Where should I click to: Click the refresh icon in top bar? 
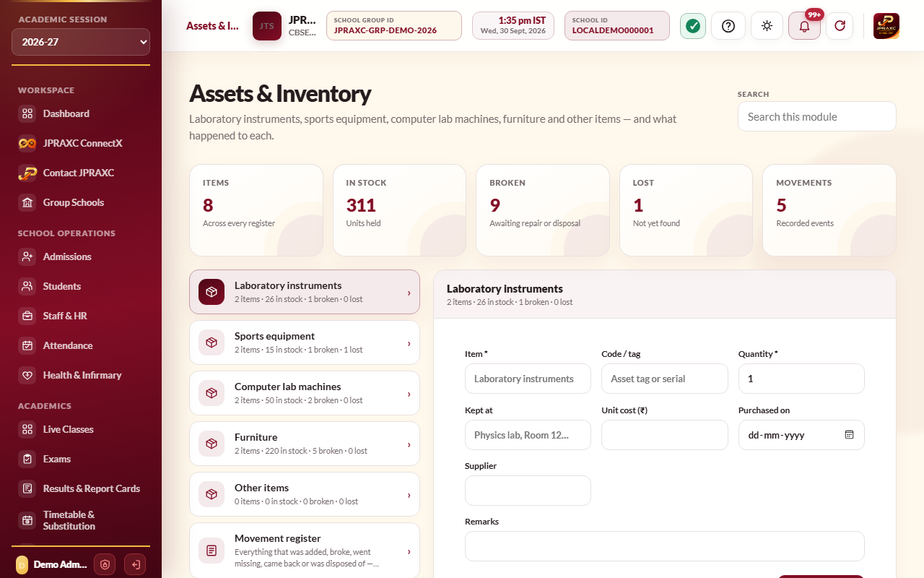coord(840,26)
